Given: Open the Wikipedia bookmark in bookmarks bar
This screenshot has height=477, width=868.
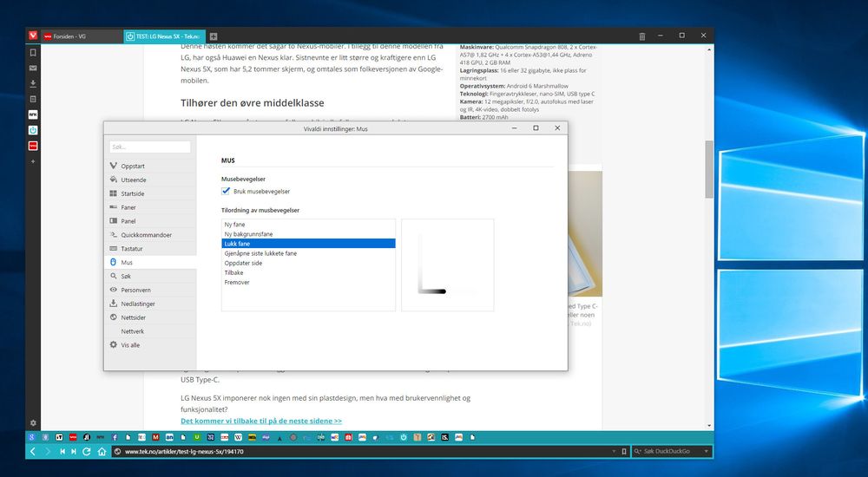Looking at the screenshot, I should coord(239,437).
